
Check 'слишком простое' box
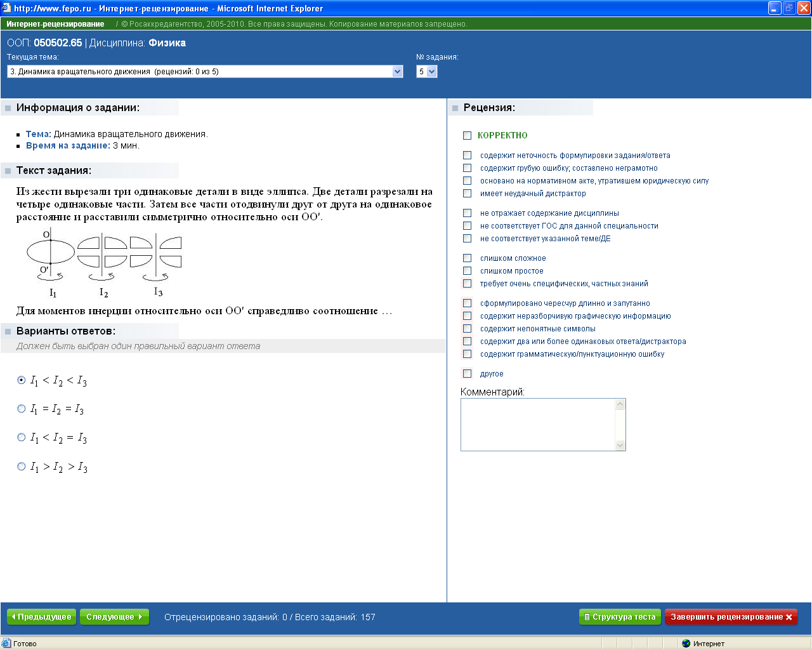tap(468, 270)
